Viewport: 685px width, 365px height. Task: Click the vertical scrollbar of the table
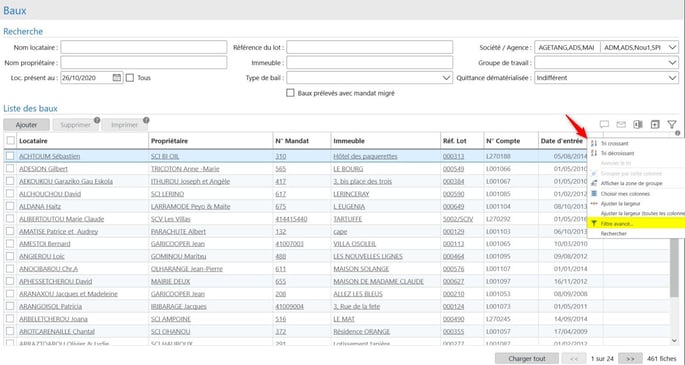[675, 269]
